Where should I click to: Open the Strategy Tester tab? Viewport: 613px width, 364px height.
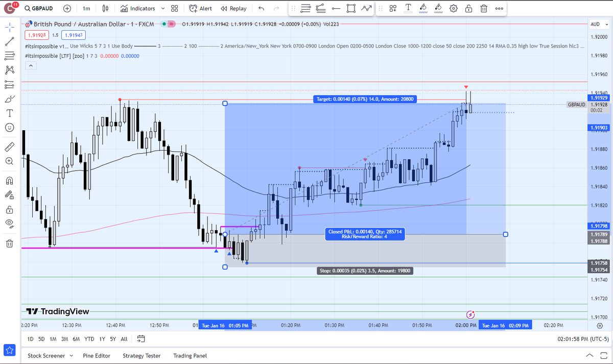tap(142, 356)
